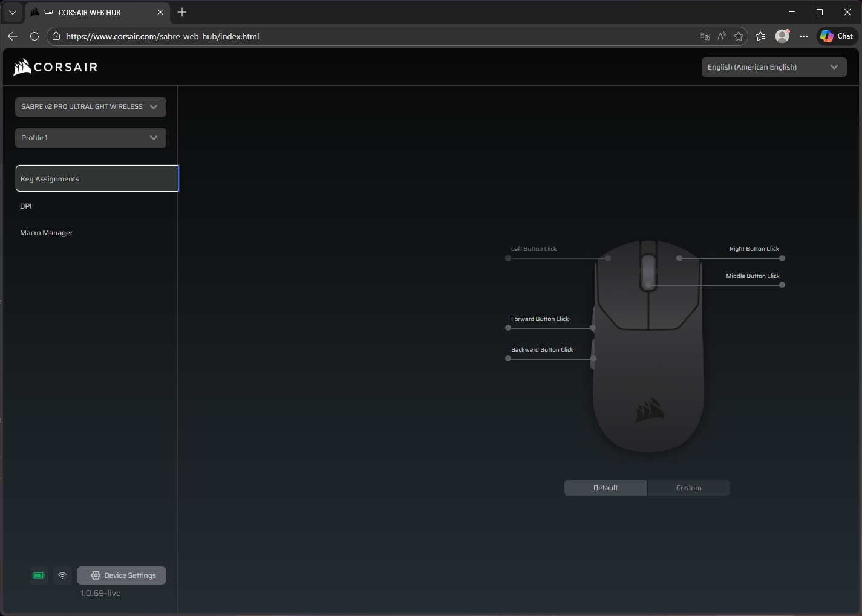The image size is (862, 616).
Task: Select Key Assignments in the sidebar
Action: click(x=97, y=179)
